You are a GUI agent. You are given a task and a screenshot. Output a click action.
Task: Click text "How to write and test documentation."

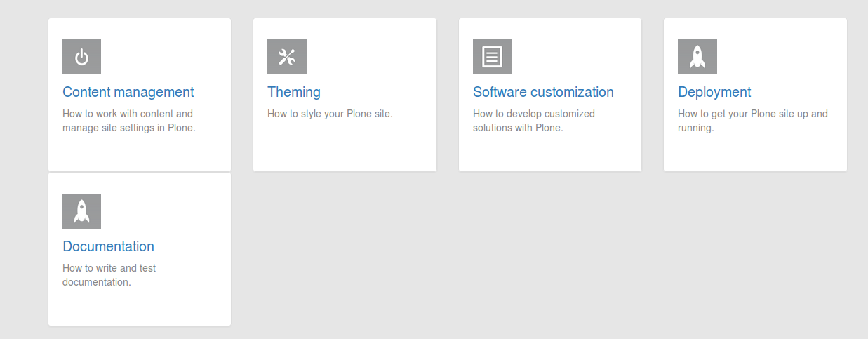pyautogui.click(x=109, y=275)
